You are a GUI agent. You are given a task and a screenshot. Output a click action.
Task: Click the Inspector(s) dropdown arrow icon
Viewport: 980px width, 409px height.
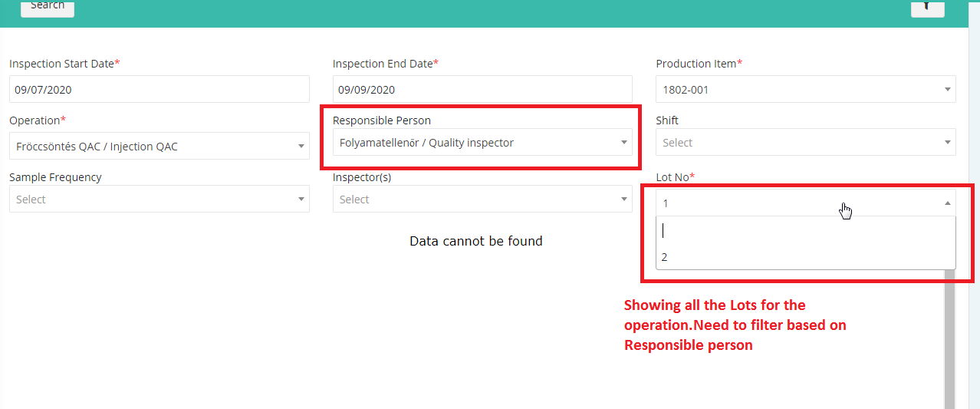pyautogui.click(x=624, y=200)
